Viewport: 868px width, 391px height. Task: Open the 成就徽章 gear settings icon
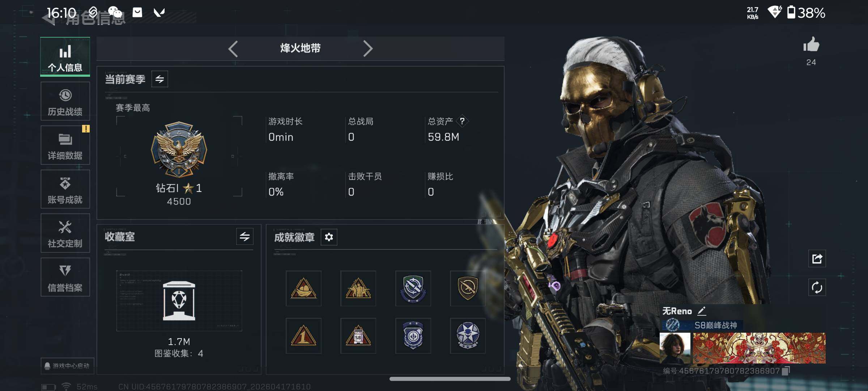329,237
